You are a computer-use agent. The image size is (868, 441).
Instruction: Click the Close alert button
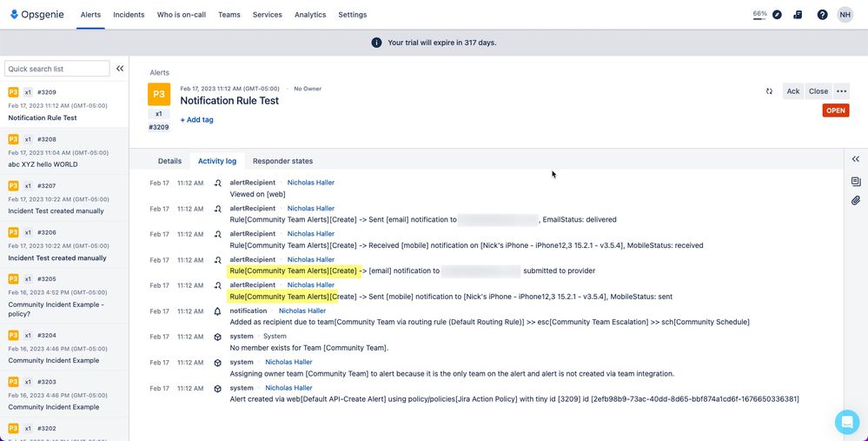coord(818,91)
